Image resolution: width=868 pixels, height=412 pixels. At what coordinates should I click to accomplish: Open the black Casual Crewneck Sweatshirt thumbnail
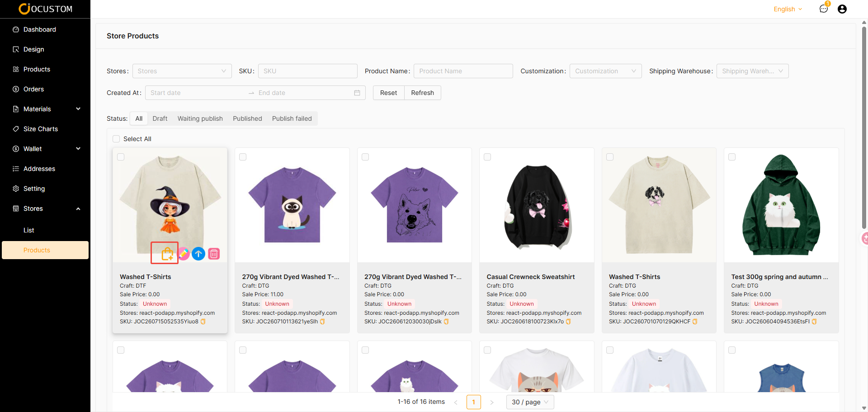(537, 205)
